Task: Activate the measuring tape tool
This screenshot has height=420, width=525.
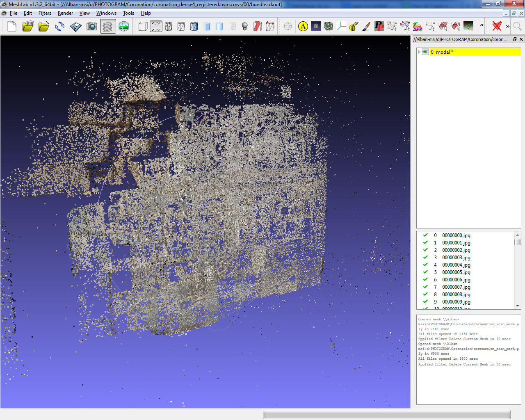Action: pyautogui.click(x=354, y=27)
